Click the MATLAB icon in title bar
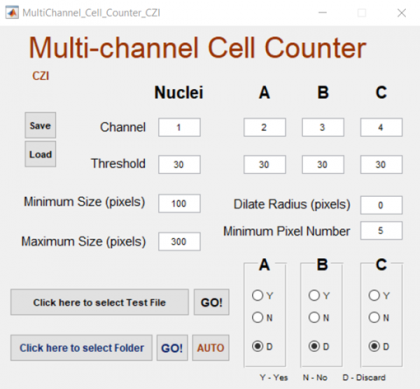This screenshot has height=389, width=420. [12, 13]
